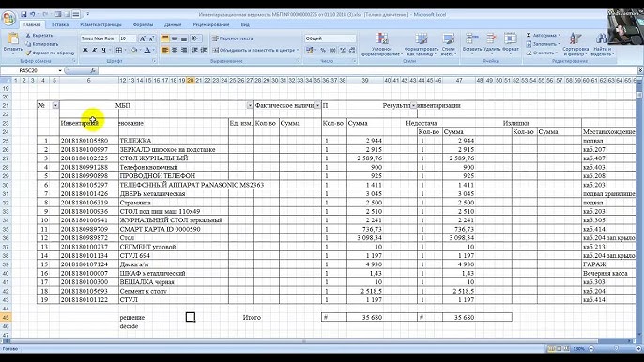The image size is (644, 362).
Task: Select cell with ТЕЛЕЖКА text
Action: pyautogui.click(x=174, y=141)
